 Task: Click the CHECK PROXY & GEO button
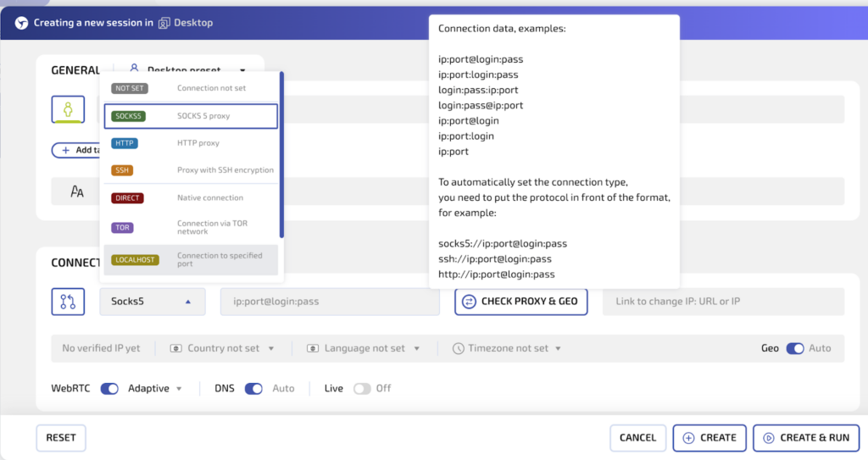click(x=520, y=302)
